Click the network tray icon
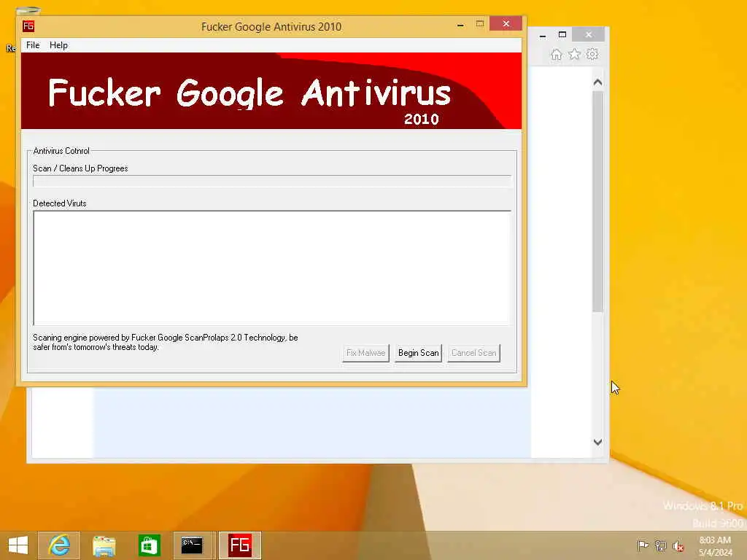This screenshot has height=560, width=747. pos(660,545)
